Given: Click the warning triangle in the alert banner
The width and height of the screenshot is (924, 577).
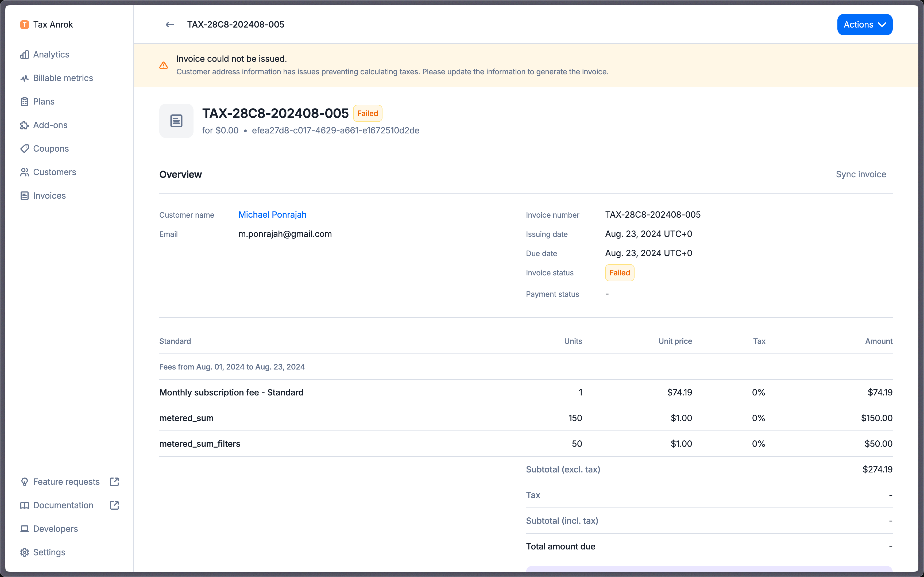Looking at the screenshot, I should pyautogui.click(x=164, y=65).
